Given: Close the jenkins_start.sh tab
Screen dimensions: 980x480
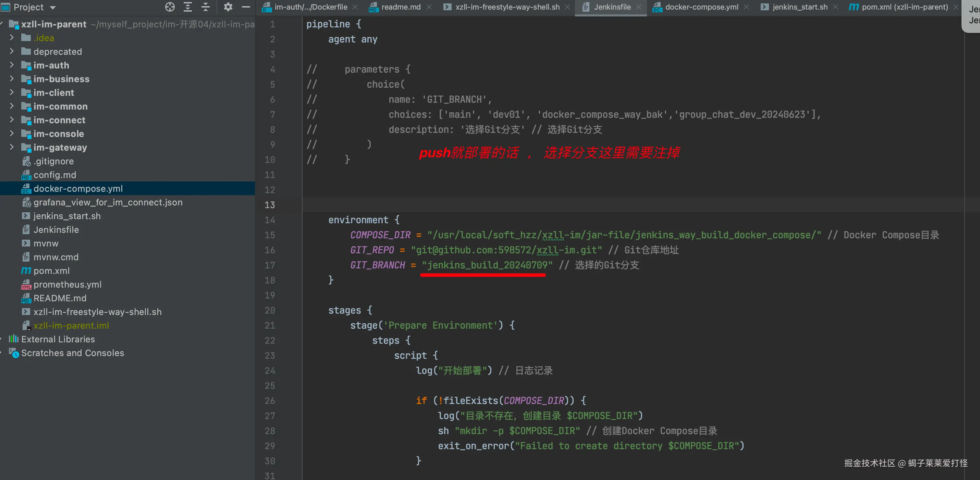Looking at the screenshot, I should [835, 7].
